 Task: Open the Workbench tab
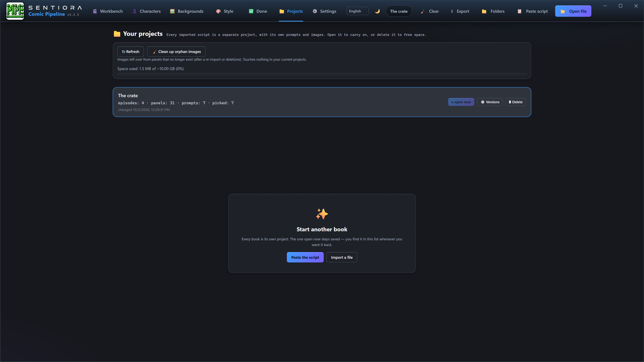click(108, 11)
